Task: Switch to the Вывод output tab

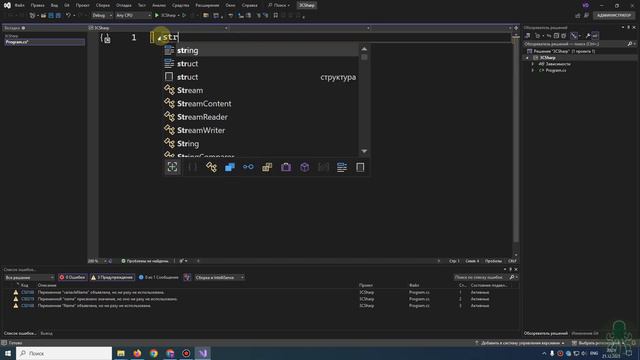Action: [46, 333]
